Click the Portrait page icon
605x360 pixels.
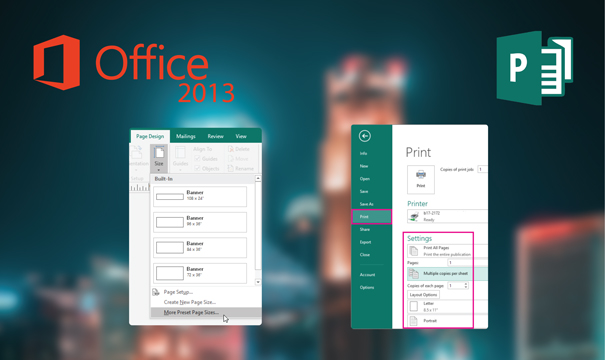click(414, 321)
